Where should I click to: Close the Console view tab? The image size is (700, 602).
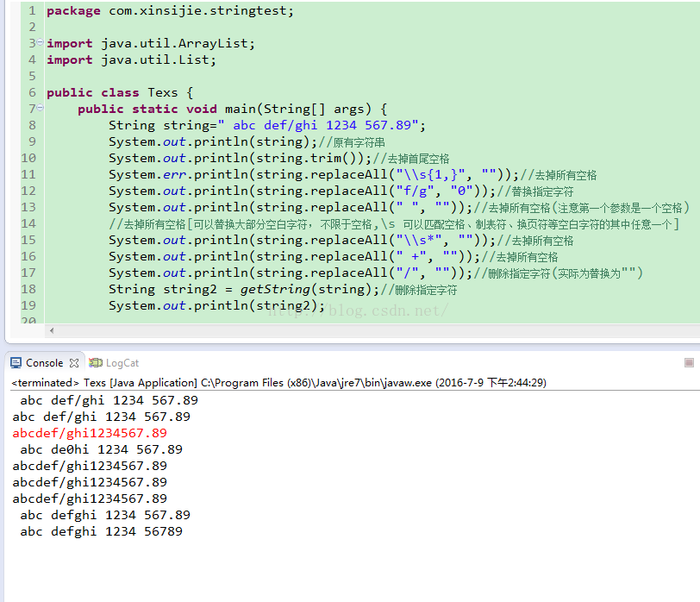point(74,363)
